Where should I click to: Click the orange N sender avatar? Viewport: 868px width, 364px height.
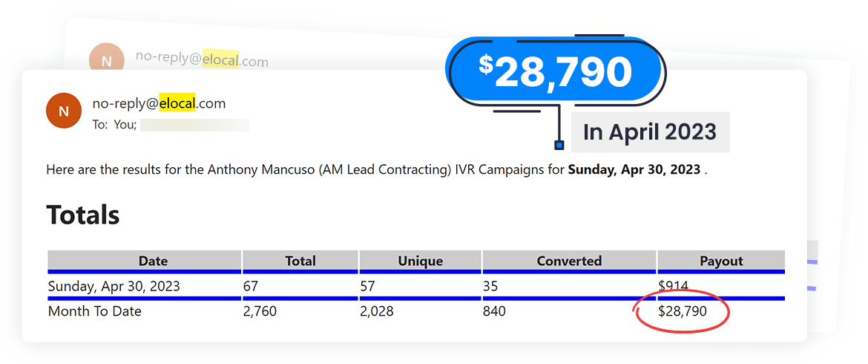coord(64,111)
